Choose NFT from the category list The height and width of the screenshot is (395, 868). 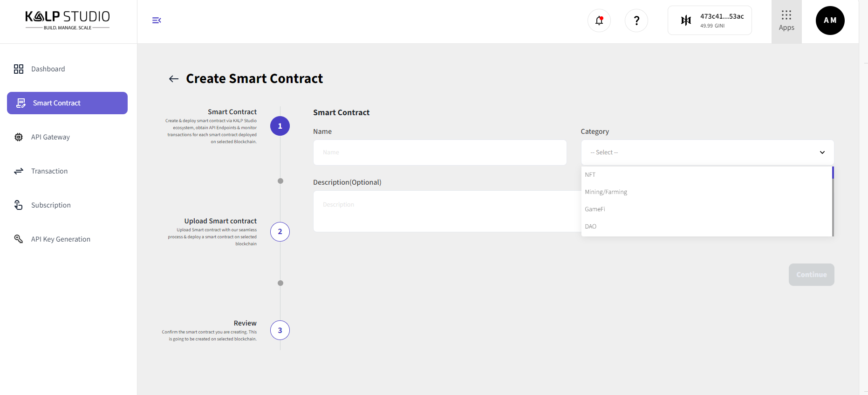(x=590, y=175)
